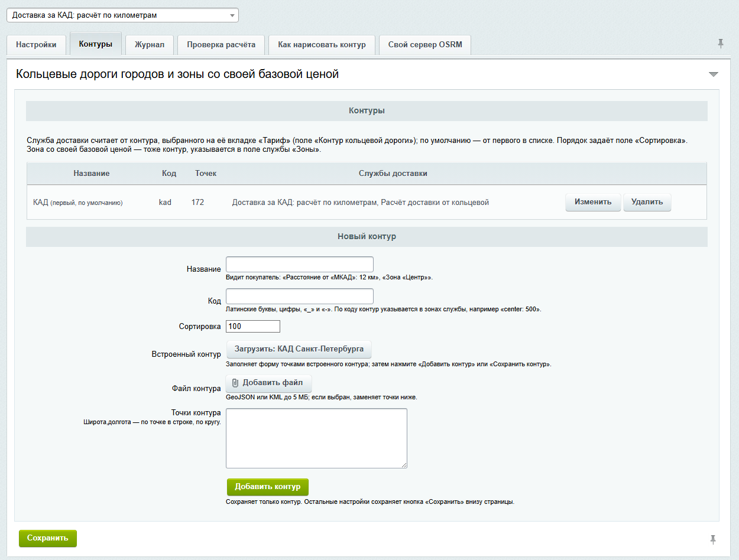Click the paperclip icon on Добавить файл
The image size is (739, 560).
tap(235, 383)
